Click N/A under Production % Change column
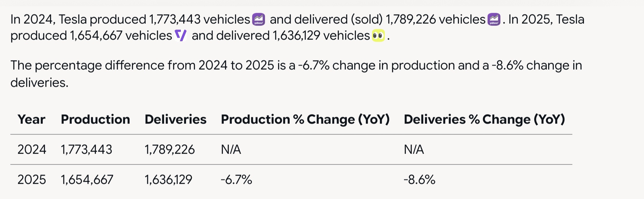This screenshot has width=644, height=199. click(231, 149)
